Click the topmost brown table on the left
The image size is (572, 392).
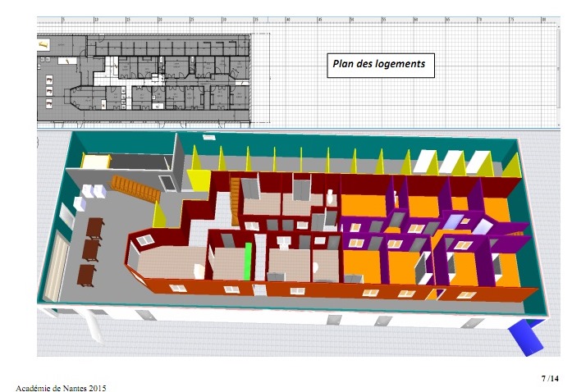[x=94, y=226]
